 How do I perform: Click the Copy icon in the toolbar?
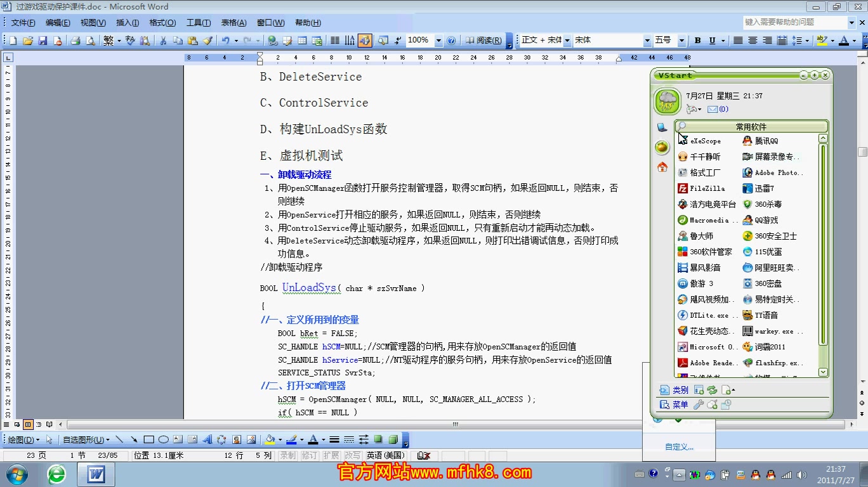[178, 41]
